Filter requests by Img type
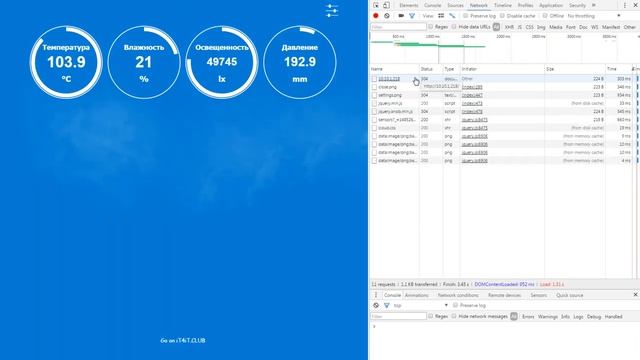This screenshot has width=640, height=360. (x=541, y=27)
